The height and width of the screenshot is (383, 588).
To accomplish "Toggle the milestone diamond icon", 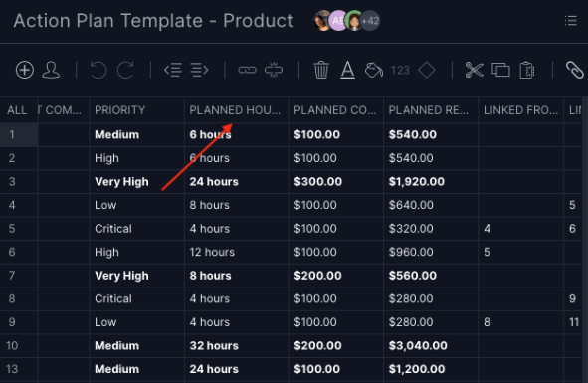I will point(427,71).
